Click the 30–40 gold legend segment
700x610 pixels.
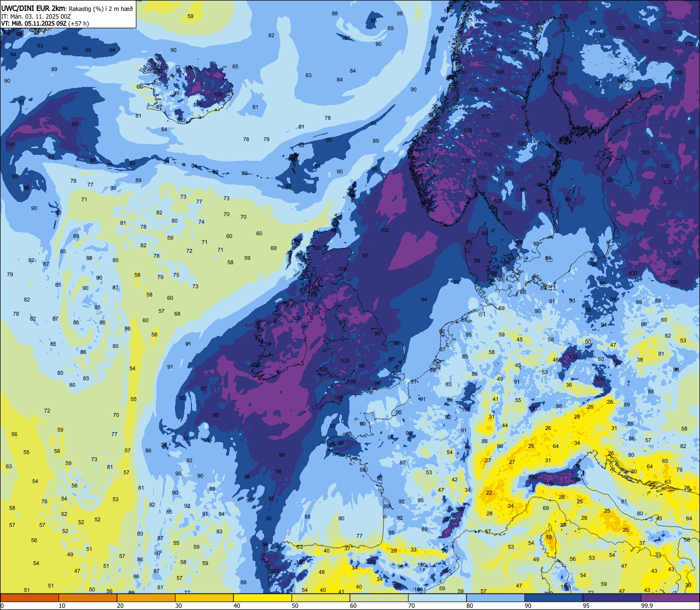(x=204, y=598)
